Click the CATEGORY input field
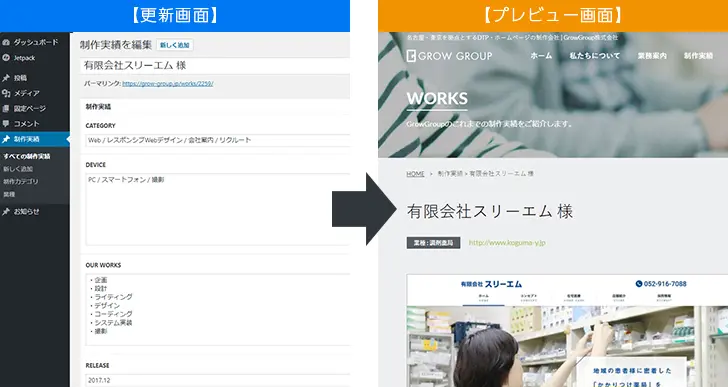The height and width of the screenshot is (387, 728). pos(218,140)
